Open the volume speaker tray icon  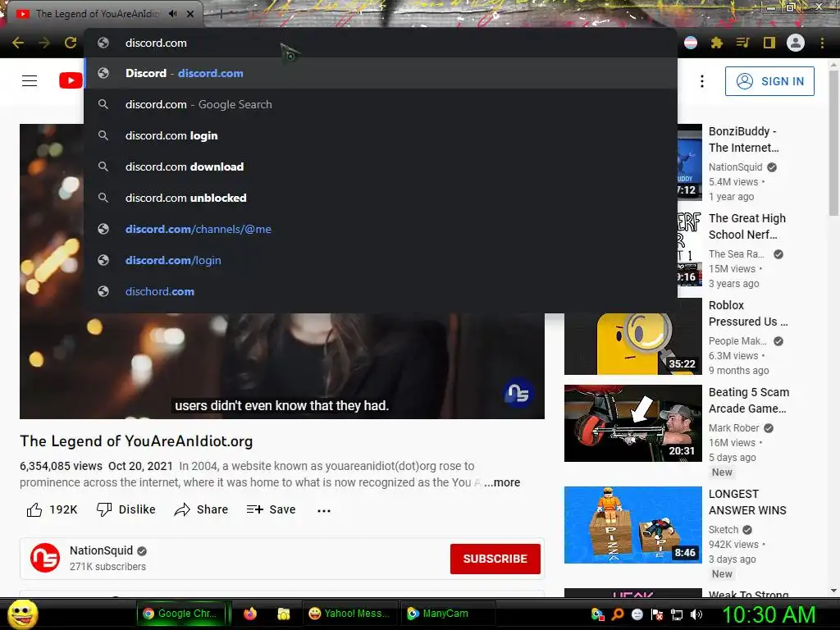pyautogui.click(x=696, y=614)
